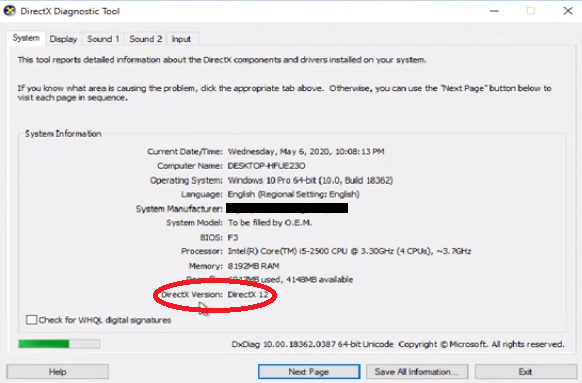582x383 pixels.
Task: Click the DxDiag 10.00.18362.0387 version text
Action: tap(312, 344)
